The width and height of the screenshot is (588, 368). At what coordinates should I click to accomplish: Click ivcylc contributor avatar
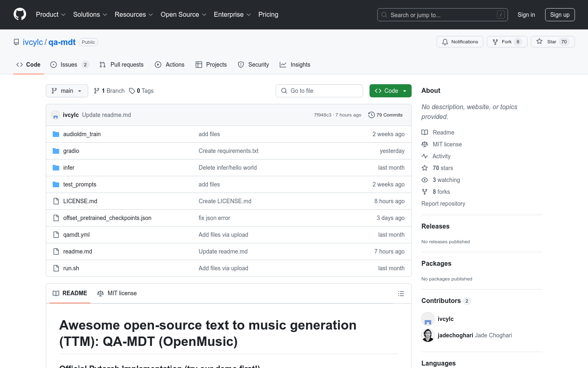point(428,319)
